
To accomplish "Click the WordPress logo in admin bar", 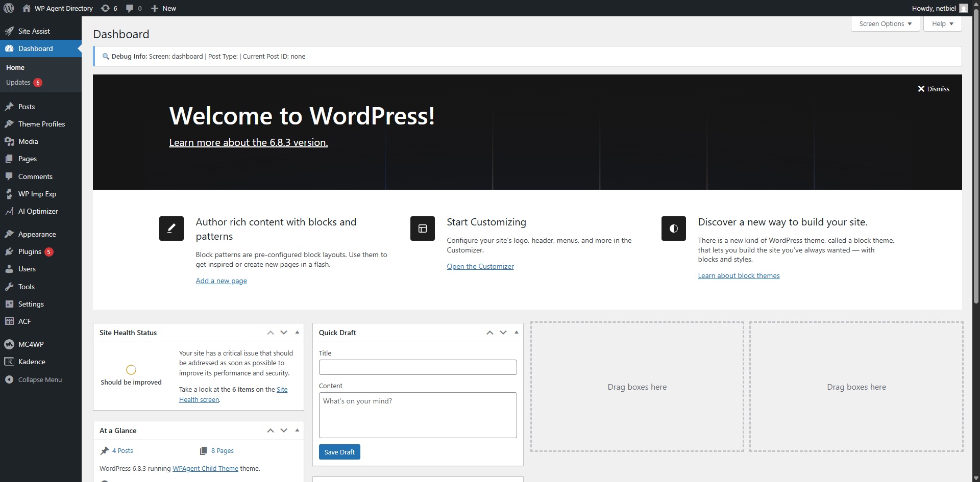I will coord(9,8).
